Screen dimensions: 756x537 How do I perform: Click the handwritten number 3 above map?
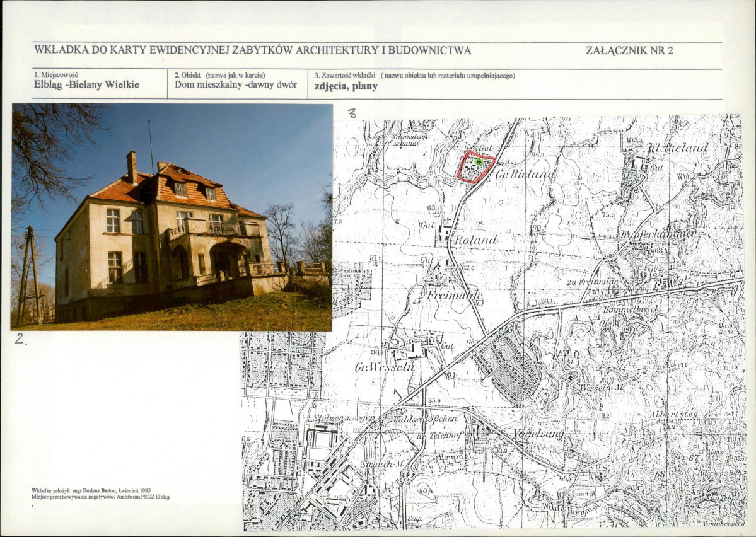(352, 113)
